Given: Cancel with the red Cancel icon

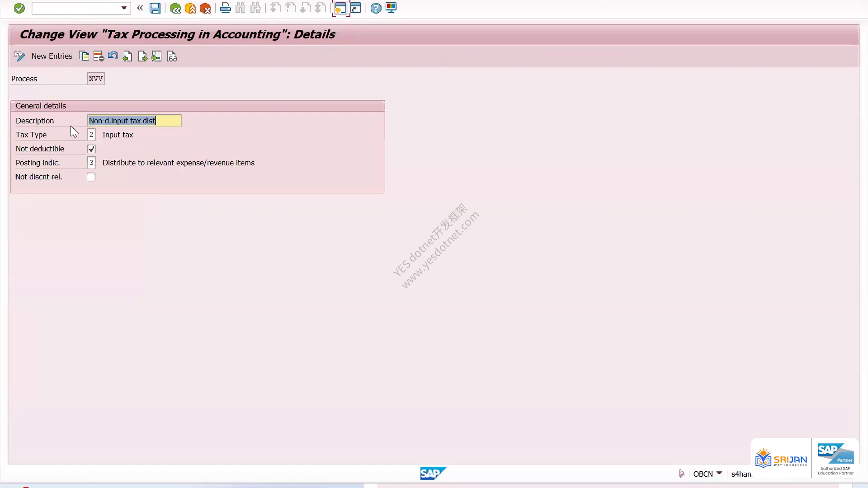Looking at the screenshot, I should point(205,8).
